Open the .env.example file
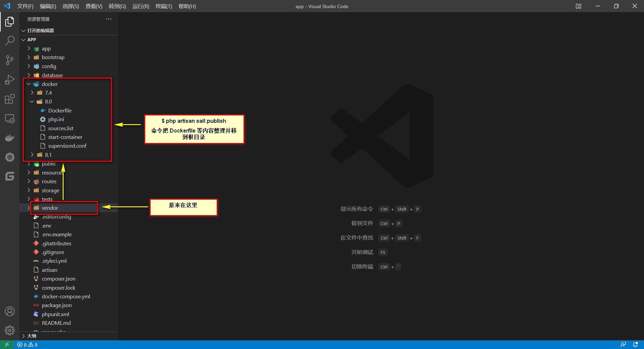This screenshot has height=349, width=644. pyautogui.click(x=69, y=234)
